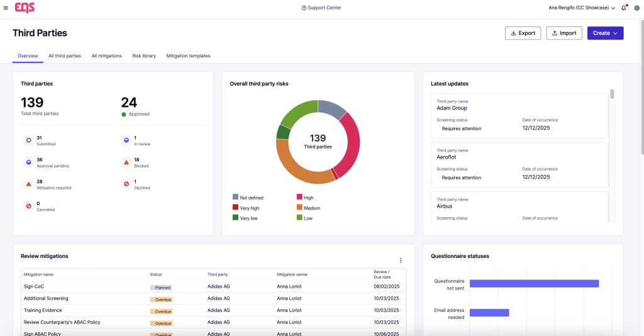Expand the Create dropdown button
Image resolution: width=644 pixels, height=336 pixels.
[x=605, y=33]
